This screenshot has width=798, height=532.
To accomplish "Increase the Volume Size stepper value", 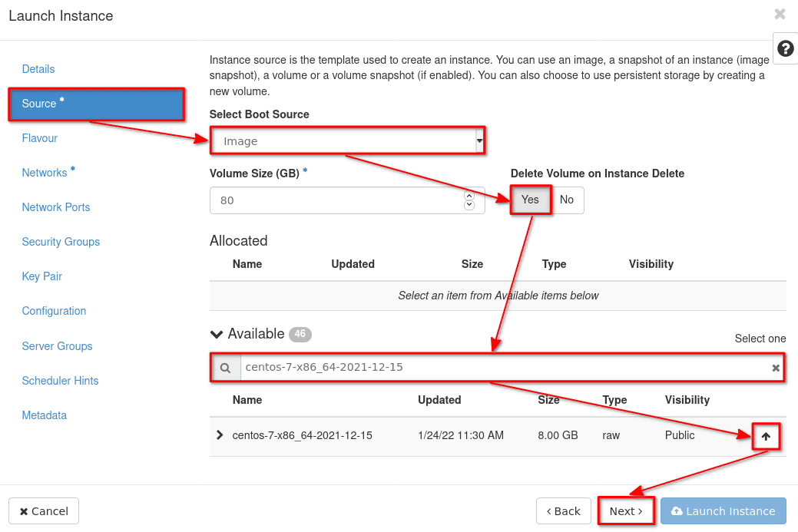I will [x=469, y=196].
